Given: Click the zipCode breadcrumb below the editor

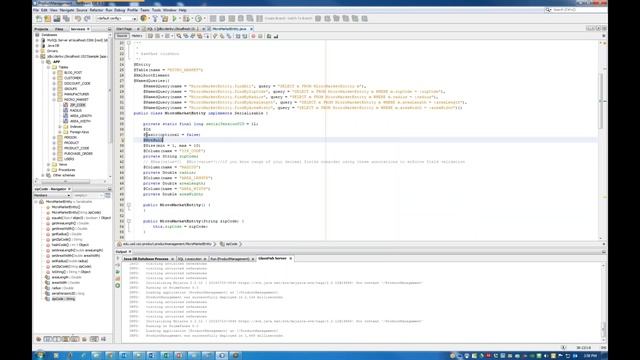Looking at the screenshot, I should [231, 244].
